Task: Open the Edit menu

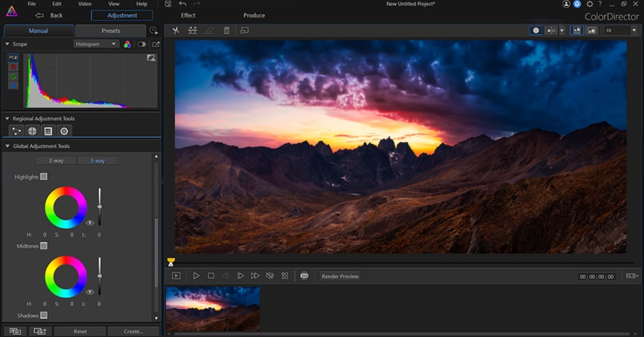Action: pos(57,4)
